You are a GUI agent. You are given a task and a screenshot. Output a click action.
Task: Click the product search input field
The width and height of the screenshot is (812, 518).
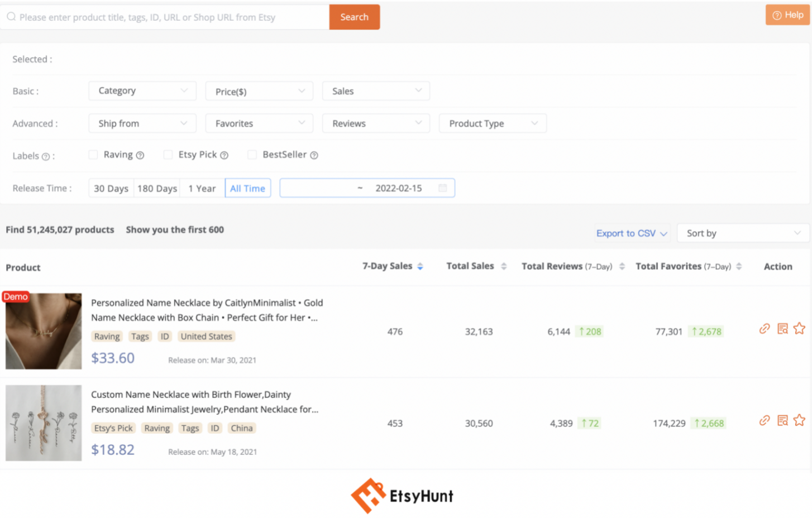pyautogui.click(x=168, y=17)
